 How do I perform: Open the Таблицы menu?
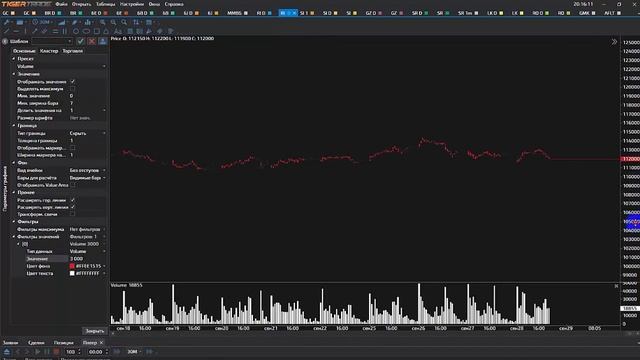[x=106, y=4]
